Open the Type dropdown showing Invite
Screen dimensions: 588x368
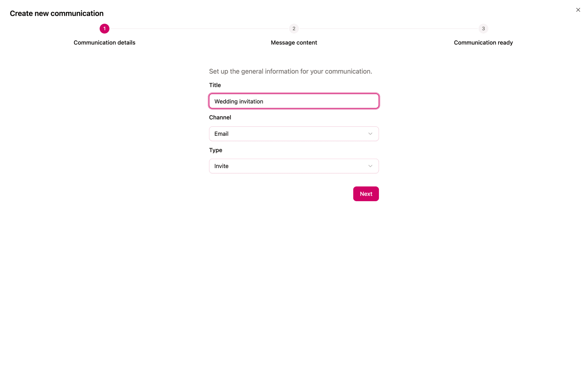294,166
